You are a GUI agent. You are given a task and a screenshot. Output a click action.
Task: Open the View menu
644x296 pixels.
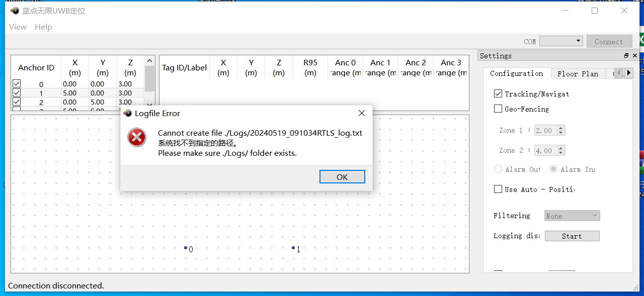(18, 27)
